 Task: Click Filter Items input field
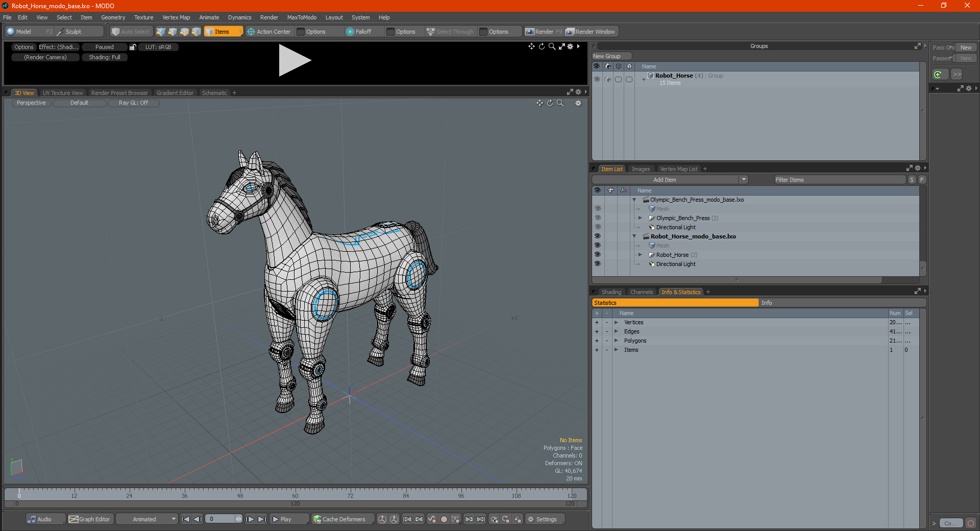click(840, 180)
